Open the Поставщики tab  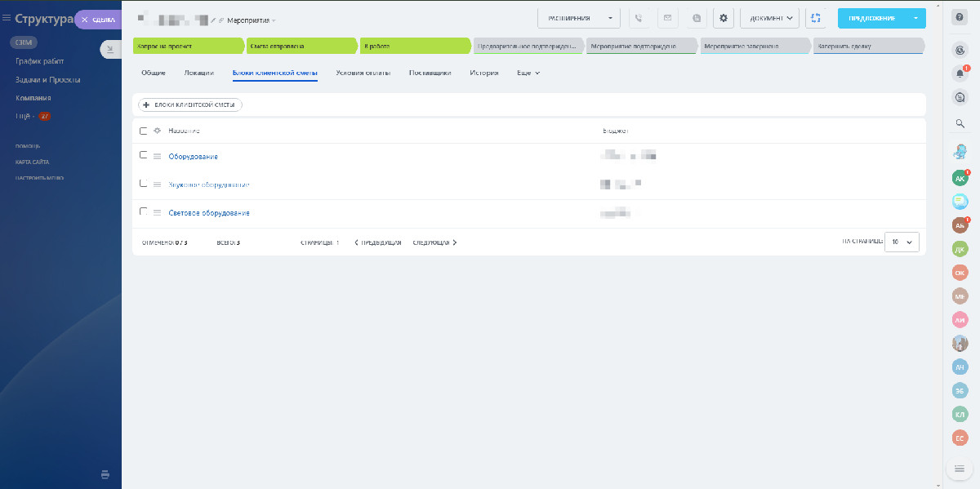(430, 73)
